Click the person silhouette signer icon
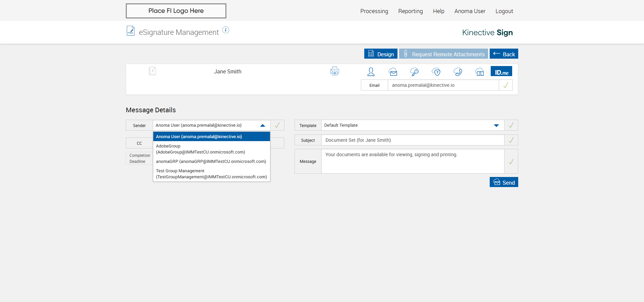Viewport: 644px width, 302px height. (x=371, y=72)
